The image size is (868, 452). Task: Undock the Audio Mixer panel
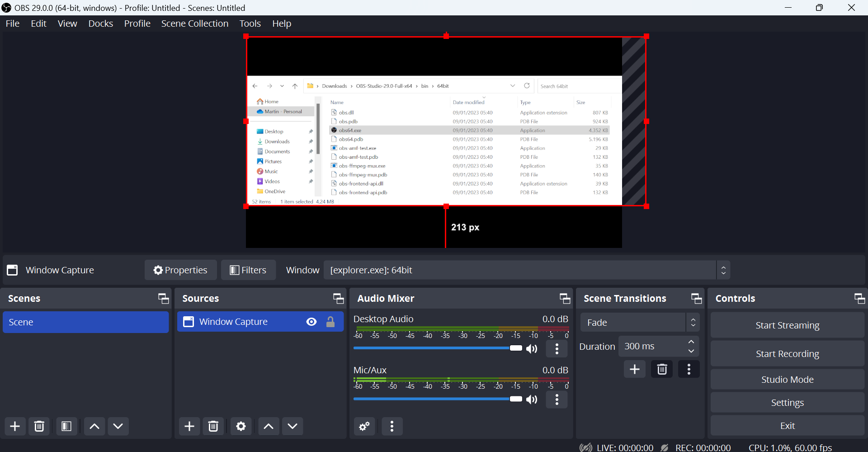point(565,298)
